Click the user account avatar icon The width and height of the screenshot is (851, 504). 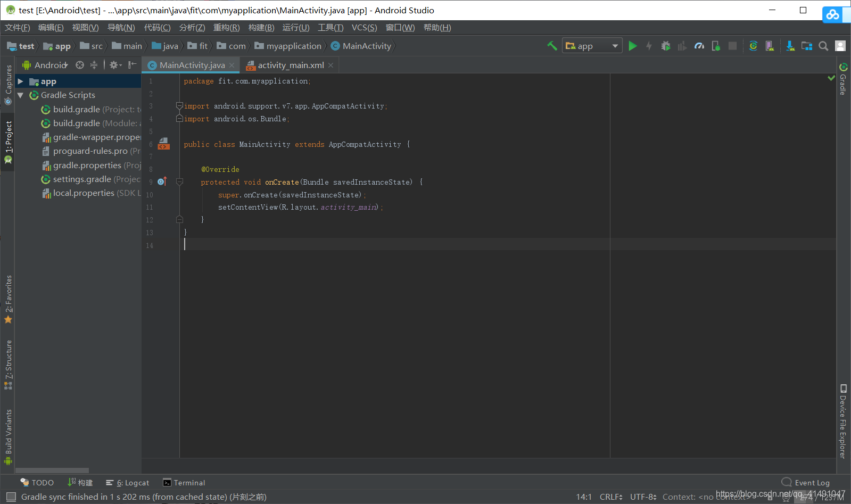tap(840, 46)
